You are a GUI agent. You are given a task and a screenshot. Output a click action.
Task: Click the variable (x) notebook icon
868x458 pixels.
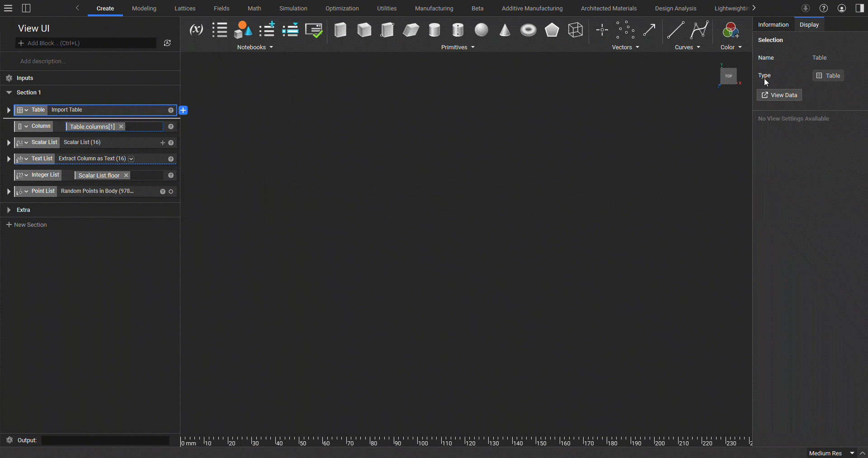(196, 30)
